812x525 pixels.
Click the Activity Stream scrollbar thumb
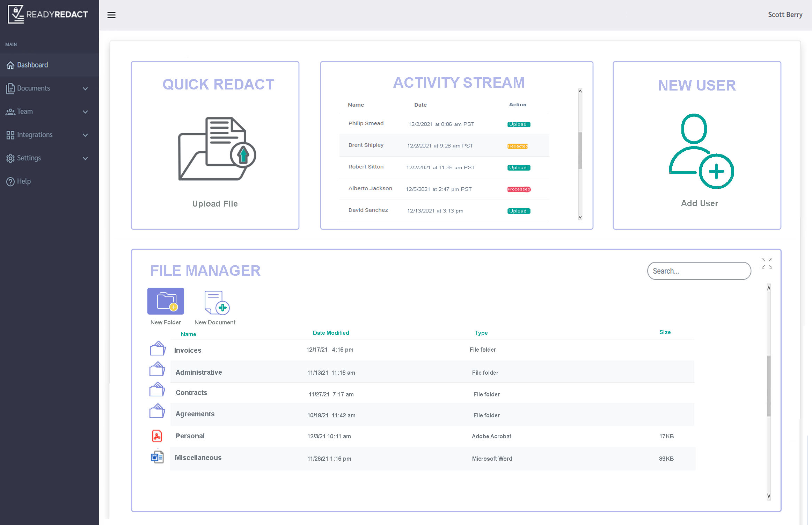580,150
